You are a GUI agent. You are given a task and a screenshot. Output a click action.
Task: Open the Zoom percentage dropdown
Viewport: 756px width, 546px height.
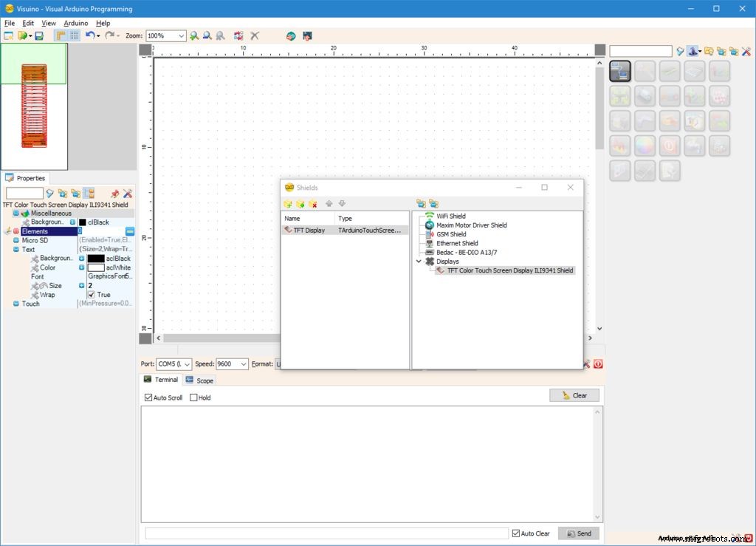pos(181,35)
